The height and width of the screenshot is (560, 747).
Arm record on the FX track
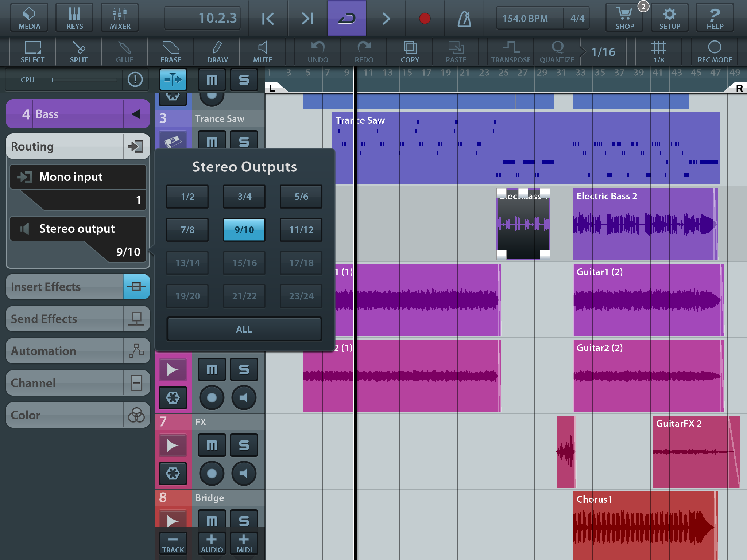click(x=212, y=474)
